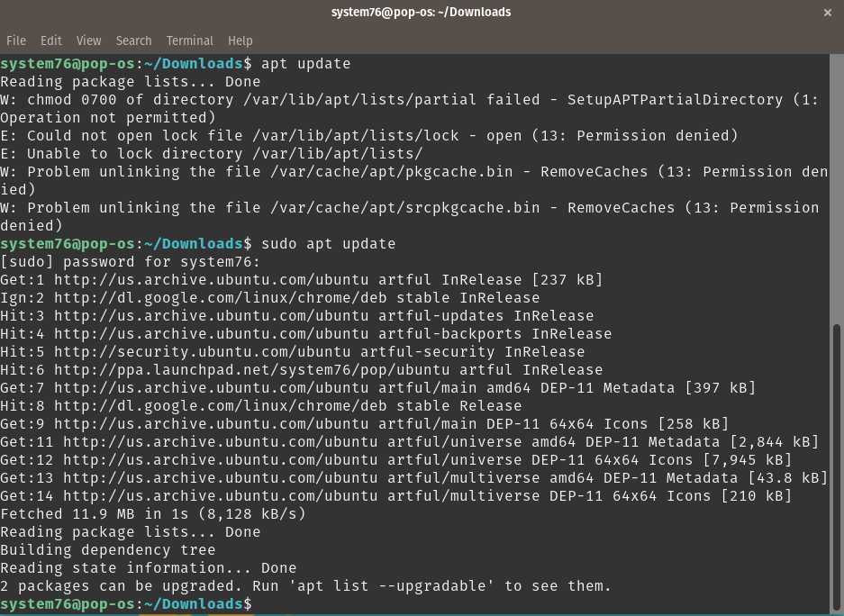Image resolution: width=844 pixels, height=616 pixels.
Task: Click the title bar showing system76@pop-os
Action: click(x=422, y=13)
